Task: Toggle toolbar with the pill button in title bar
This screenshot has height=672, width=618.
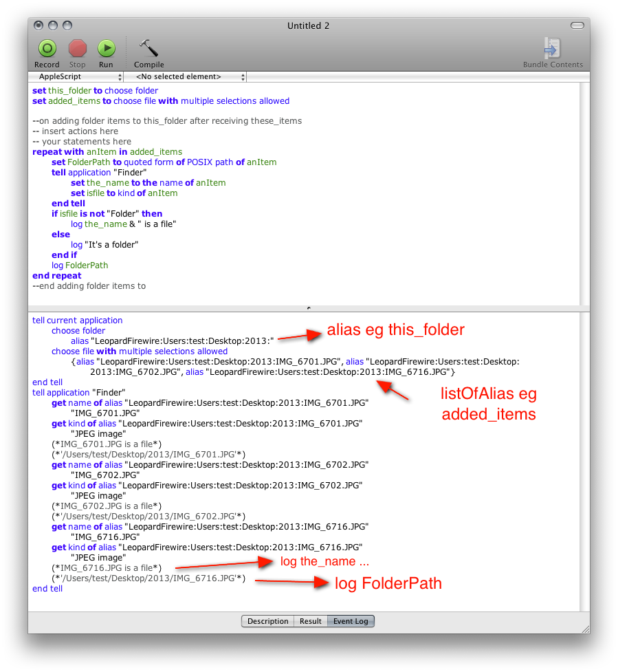Action: (x=577, y=25)
